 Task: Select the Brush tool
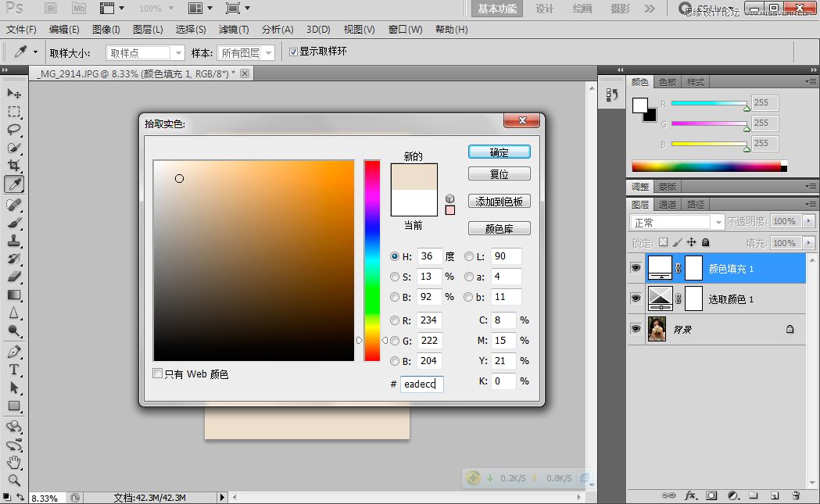pyautogui.click(x=14, y=223)
